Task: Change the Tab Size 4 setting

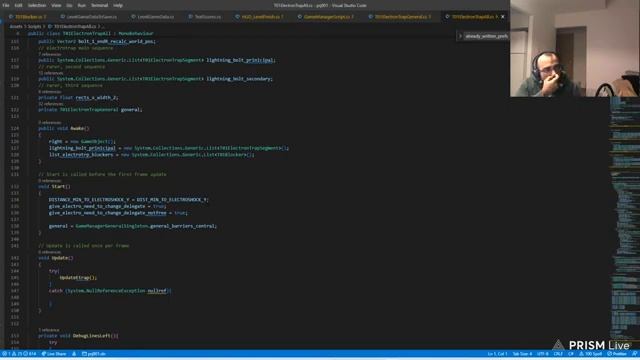Action: 522,354
